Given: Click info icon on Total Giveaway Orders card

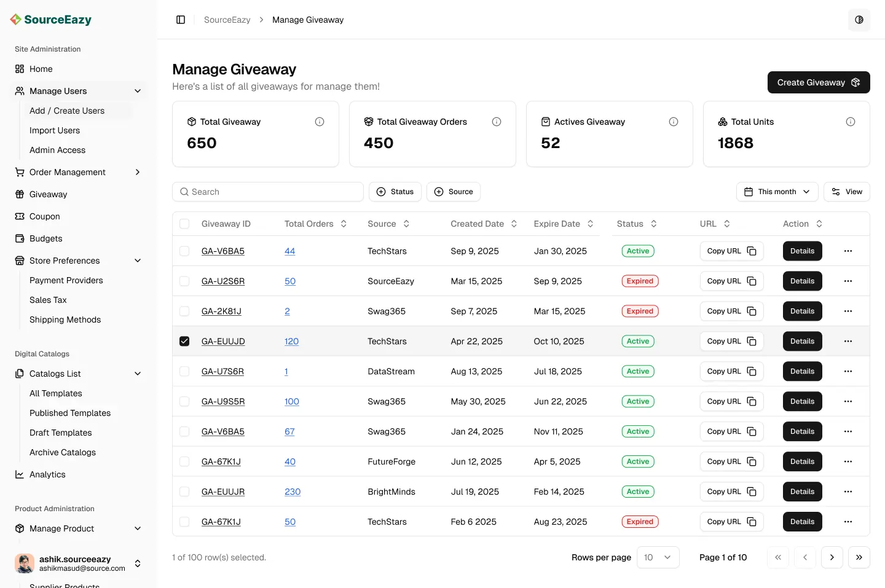Looking at the screenshot, I should click(x=497, y=122).
